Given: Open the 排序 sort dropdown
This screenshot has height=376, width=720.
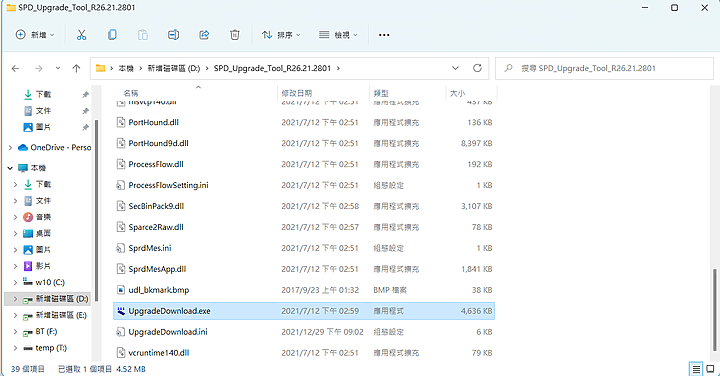Looking at the screenshot, I should (x=281, y=35).
